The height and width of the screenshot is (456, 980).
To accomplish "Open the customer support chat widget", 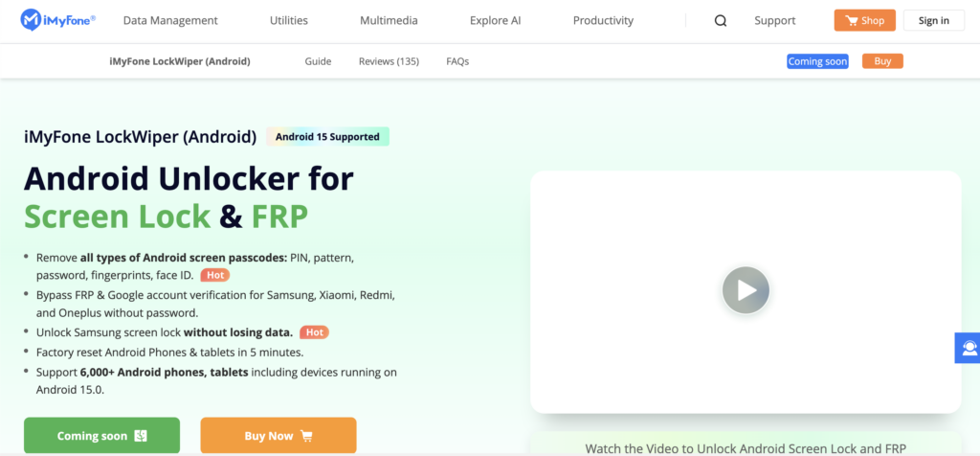I will click(x=969, y=348).
